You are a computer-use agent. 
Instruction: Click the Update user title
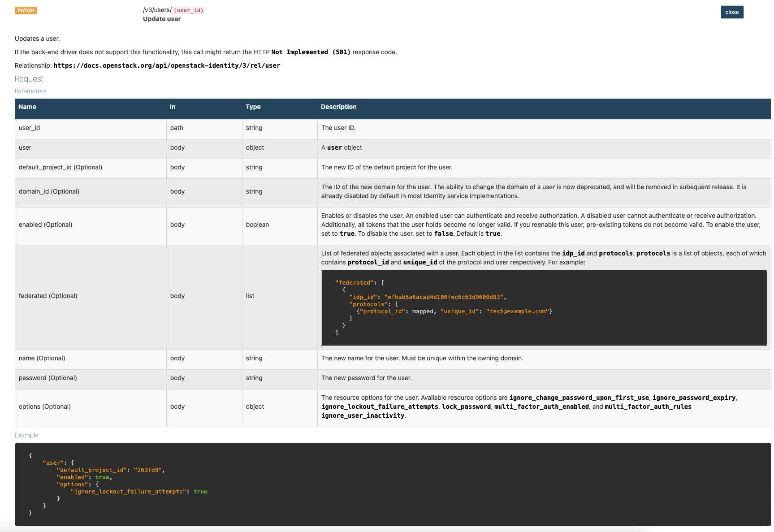162,19
